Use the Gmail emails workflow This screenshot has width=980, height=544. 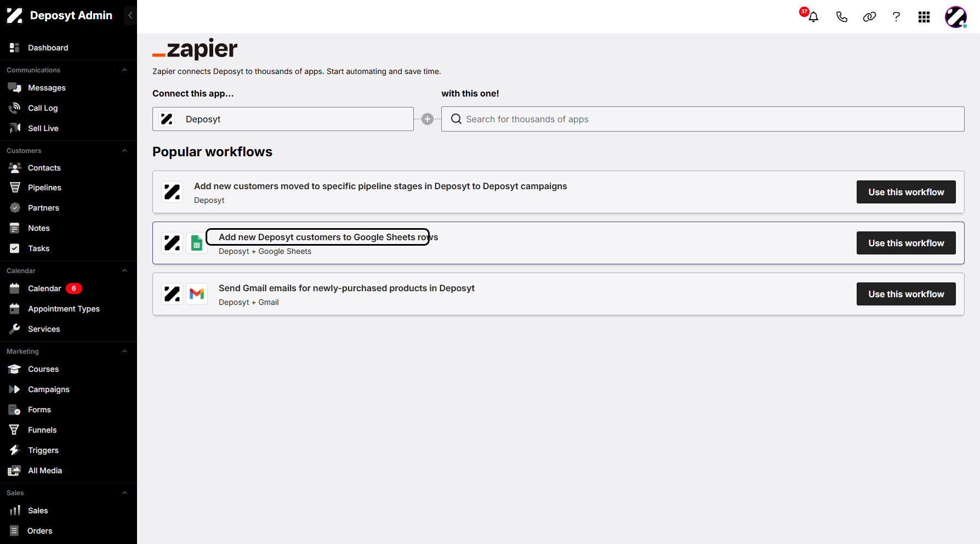[906, 294]
